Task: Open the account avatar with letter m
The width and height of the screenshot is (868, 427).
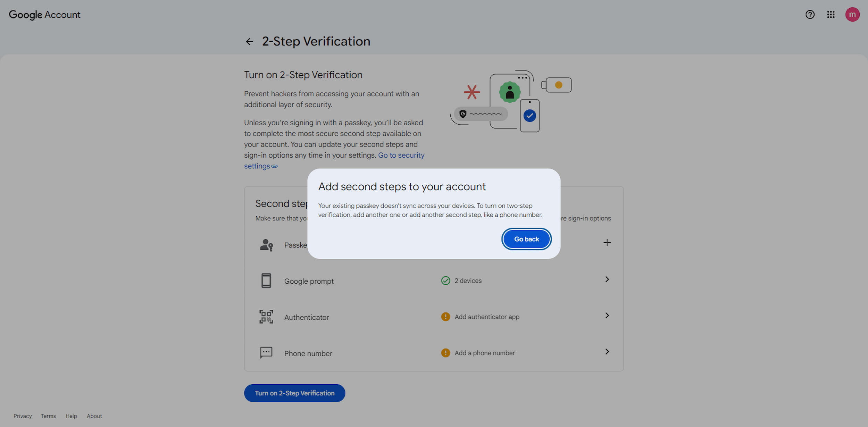Action: [x=852, y=15]
